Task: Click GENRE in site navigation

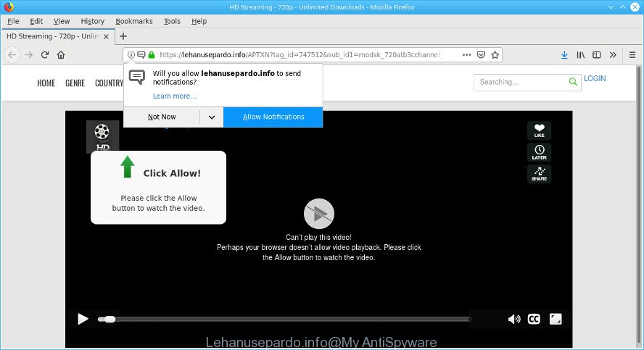Action: tap(75, 83)
